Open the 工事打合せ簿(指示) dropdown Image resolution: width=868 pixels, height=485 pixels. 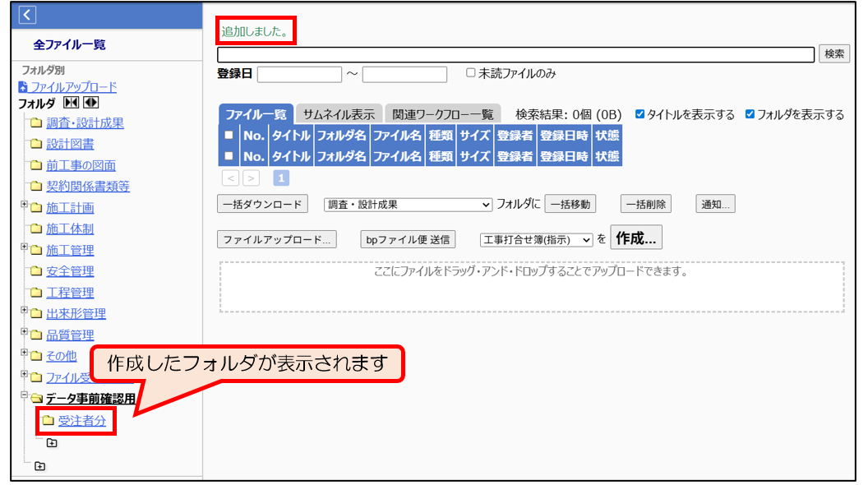pyautogui.click(x=536, y=240)
